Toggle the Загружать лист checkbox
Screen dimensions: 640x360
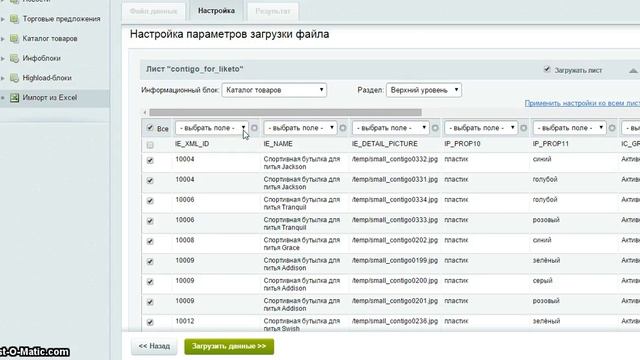[547, 69]
